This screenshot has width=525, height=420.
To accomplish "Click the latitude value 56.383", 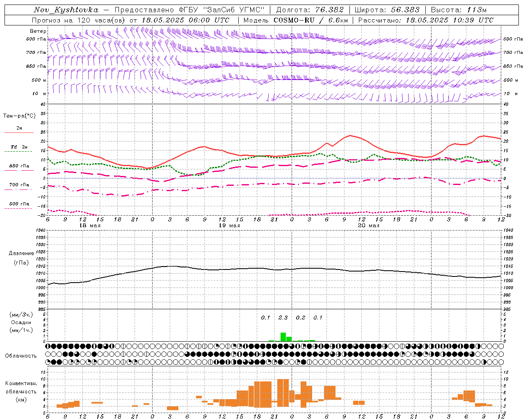I will tap(405, 10).
